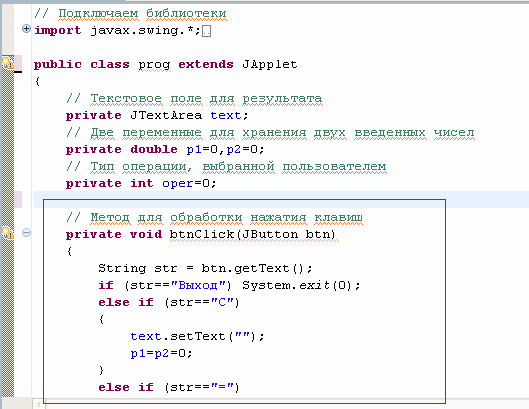The width and height of the screenshot is (529, 409).
Task: Click the "C" string literal
Action: (x=222, y=302)
